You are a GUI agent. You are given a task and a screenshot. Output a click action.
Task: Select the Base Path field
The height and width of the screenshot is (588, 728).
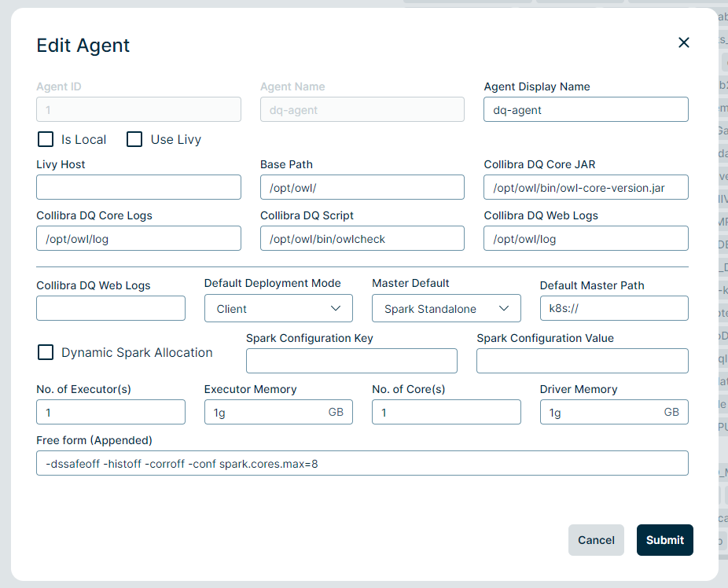tap(362, 187)
